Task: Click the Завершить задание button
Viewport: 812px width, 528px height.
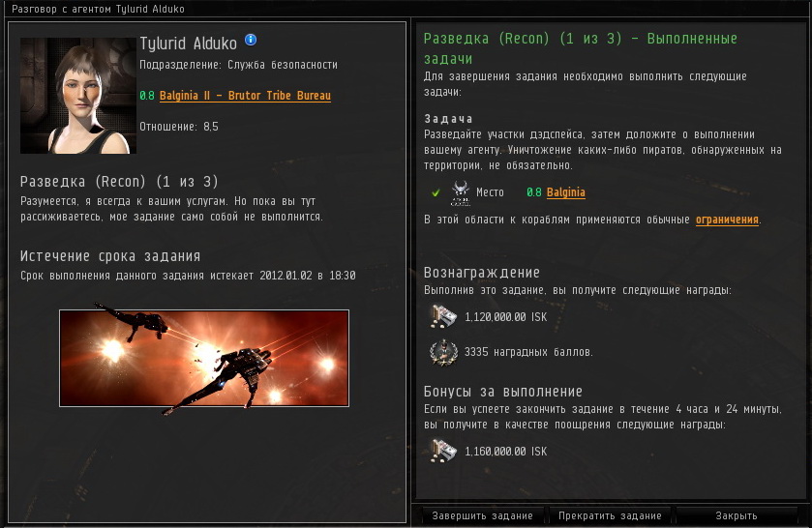Action: pyautogui.click(x=482, y=515)
